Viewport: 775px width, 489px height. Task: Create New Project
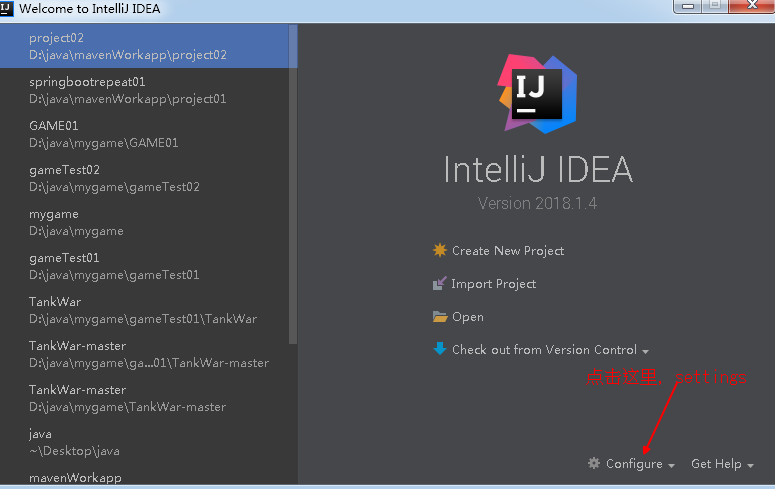point(508,251)
